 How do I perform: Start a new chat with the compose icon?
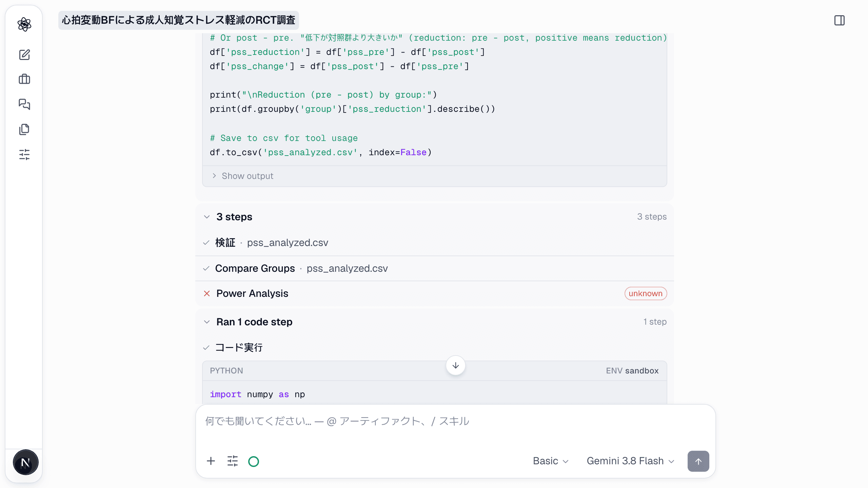24,55
